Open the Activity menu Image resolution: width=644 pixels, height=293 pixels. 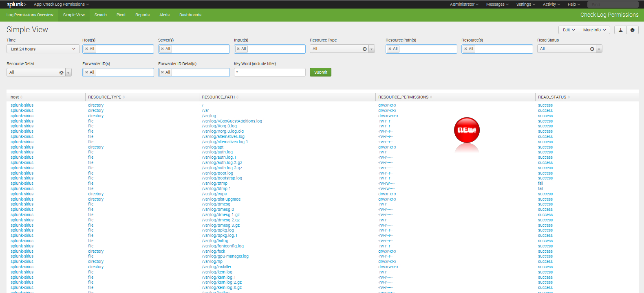(x=551, y=4)
